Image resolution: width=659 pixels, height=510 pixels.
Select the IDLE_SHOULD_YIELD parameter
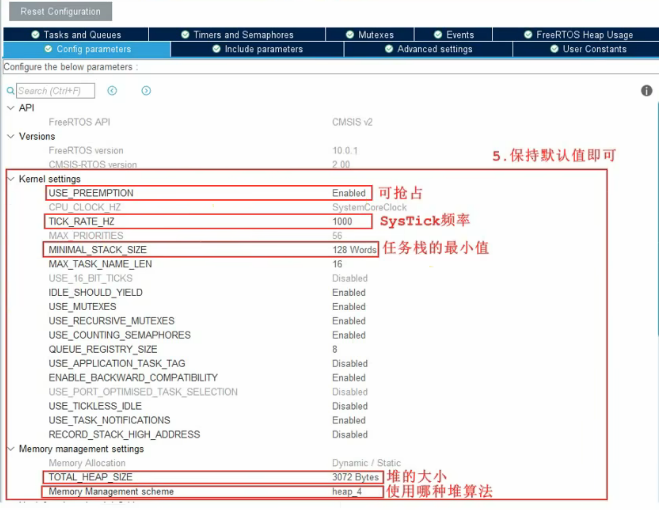click(x=95, y=293)
